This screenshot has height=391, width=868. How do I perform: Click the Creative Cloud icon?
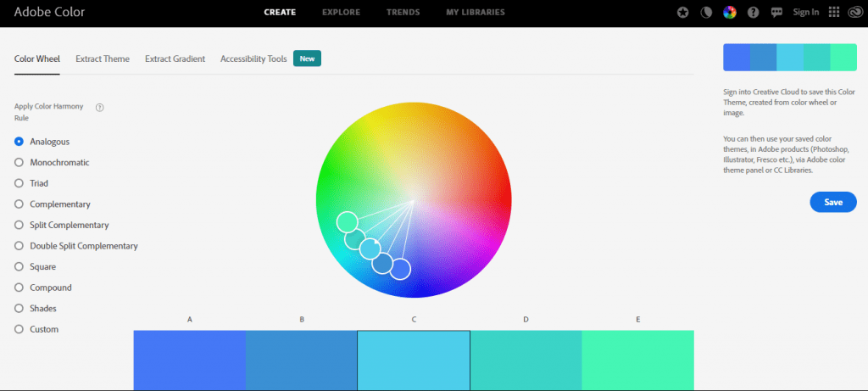pos(854,12)
